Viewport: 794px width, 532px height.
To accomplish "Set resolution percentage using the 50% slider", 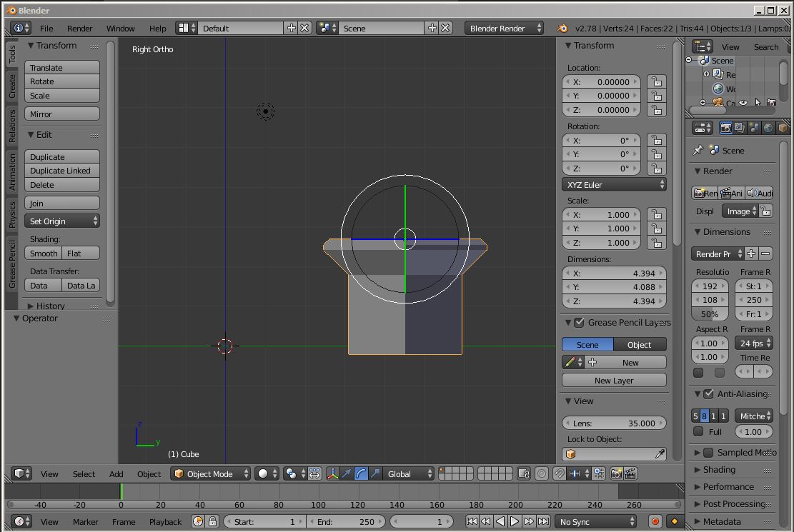I will (710, 314).
